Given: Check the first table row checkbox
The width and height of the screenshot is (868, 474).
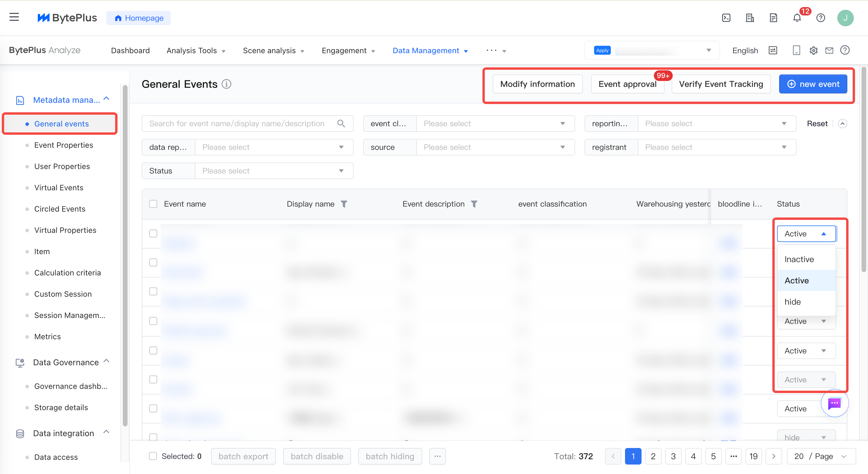Looking at the screenshot, I should [153, 233].
